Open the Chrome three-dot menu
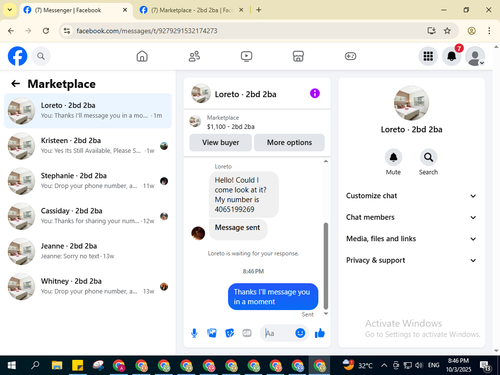This screenshot has height=375, width=500. point(489,31)
